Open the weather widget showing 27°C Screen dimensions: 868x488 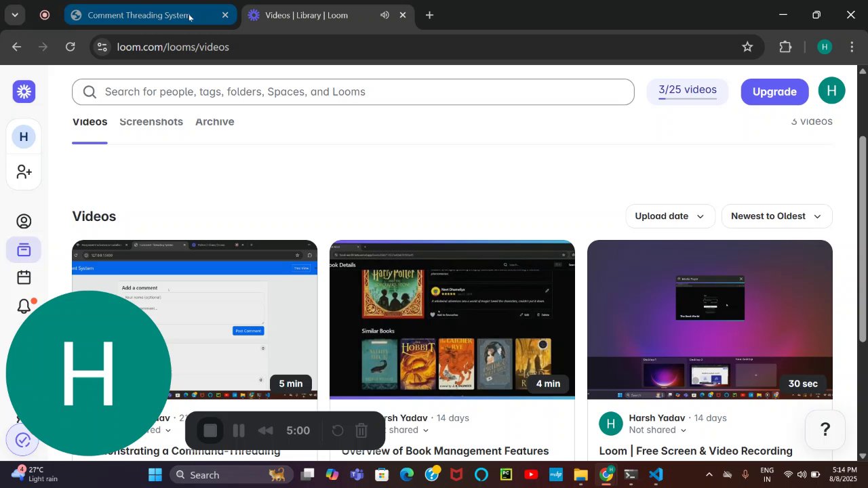point(35,474)
